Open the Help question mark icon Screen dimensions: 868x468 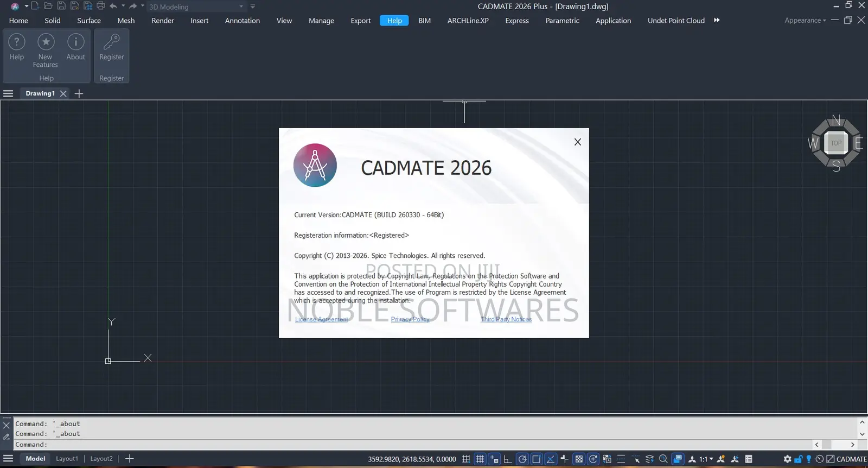coord(17,42)
